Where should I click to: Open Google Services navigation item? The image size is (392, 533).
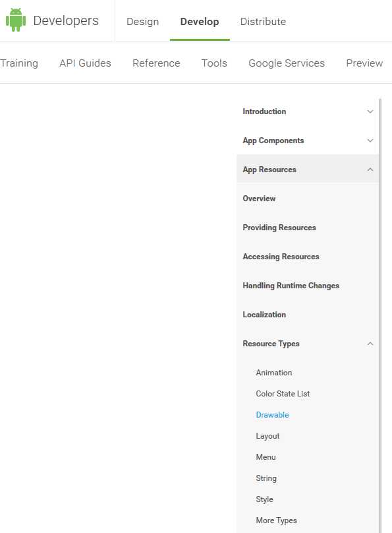(287, 63)
